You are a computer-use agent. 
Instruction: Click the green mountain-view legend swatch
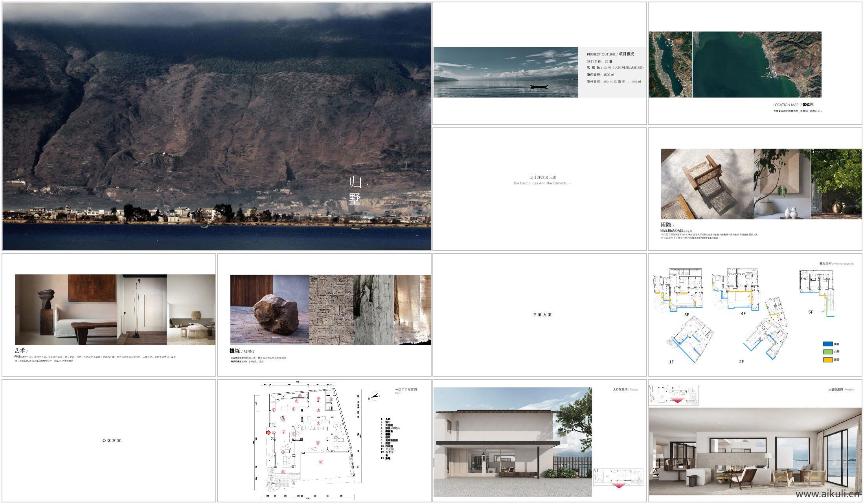pyautogui.click(x=828, y=352)
